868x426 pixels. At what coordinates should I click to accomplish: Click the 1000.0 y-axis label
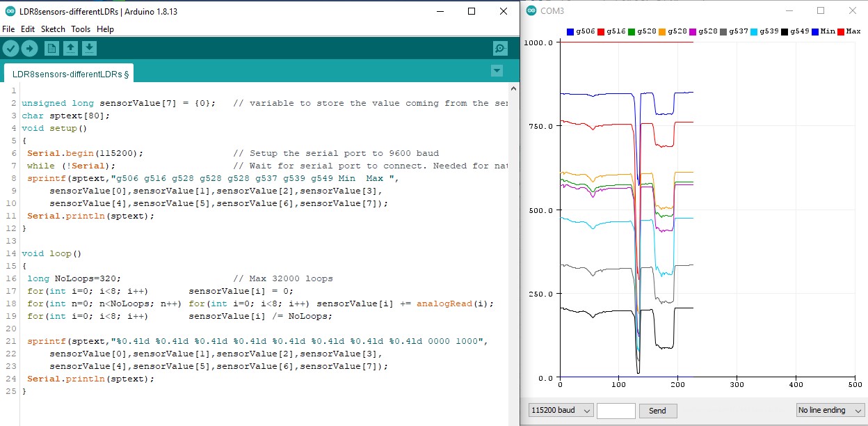pos(538,42)
